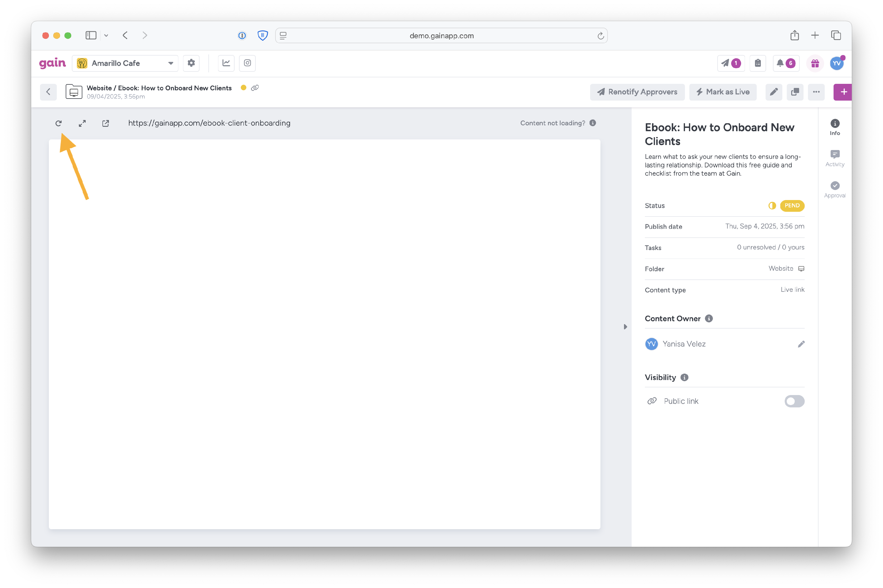Toggle the Safari sidebar
This screenshot has width=883, height=588.
(91, 35)
